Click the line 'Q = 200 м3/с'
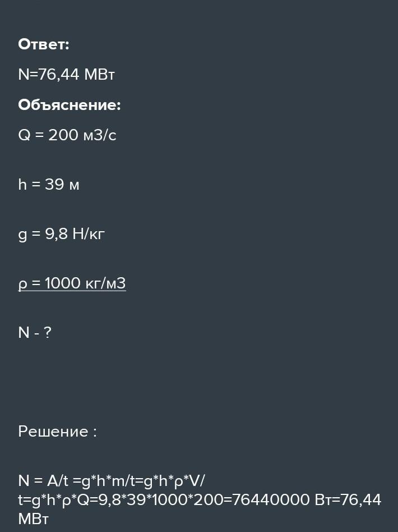 point(67,135)
